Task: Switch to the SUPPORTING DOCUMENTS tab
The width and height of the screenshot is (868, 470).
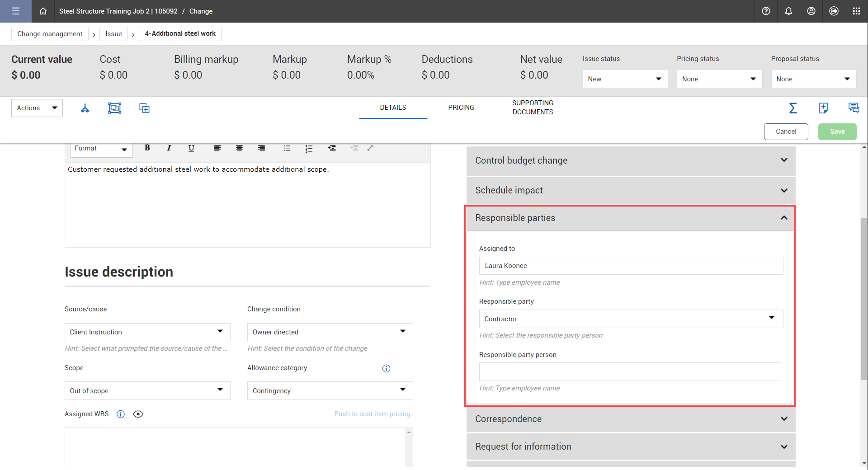Action: click(x=533, y=108)
